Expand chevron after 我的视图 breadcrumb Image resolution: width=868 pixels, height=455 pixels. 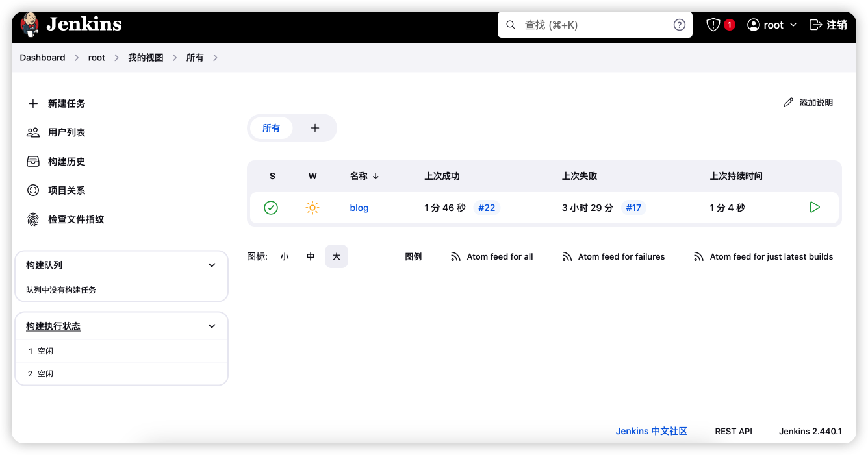pos(175,58)
